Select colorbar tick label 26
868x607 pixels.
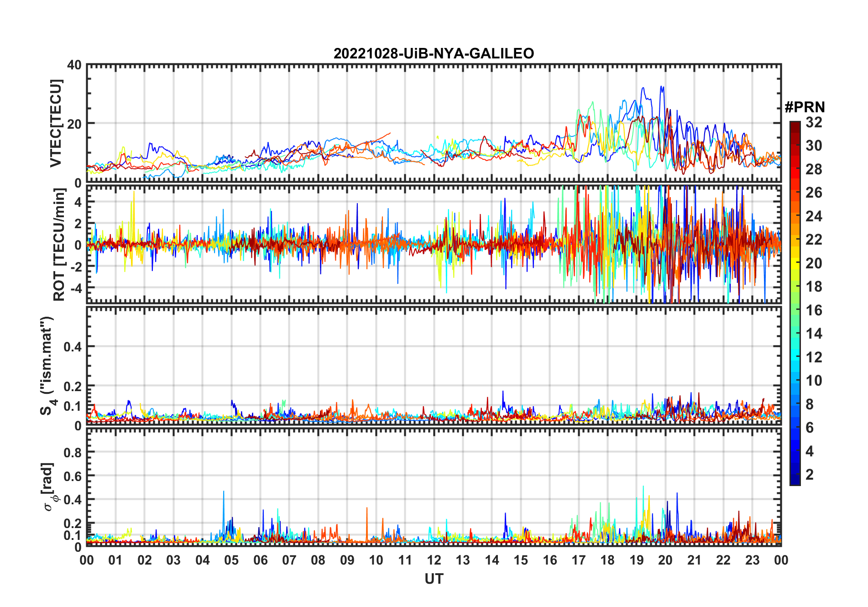pyautogui.click(x=814, y=193)
